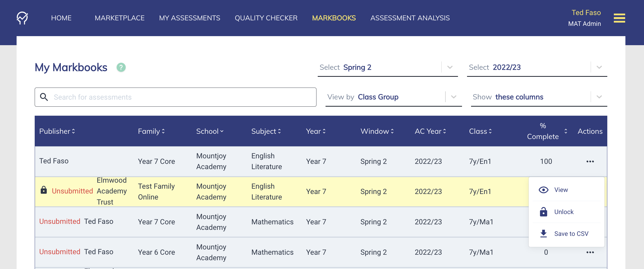Open QUALITY CHECKER tab
This screenshot has width=644, height=269.
coord(266,18)
